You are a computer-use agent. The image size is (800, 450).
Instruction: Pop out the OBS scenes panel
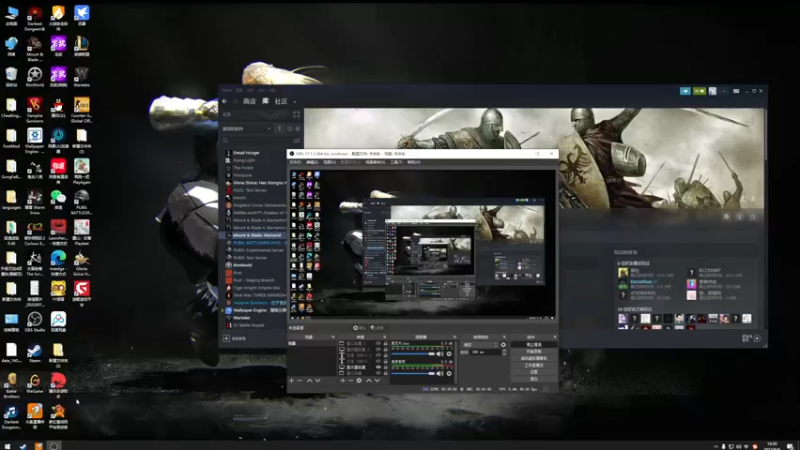(333, 337)
